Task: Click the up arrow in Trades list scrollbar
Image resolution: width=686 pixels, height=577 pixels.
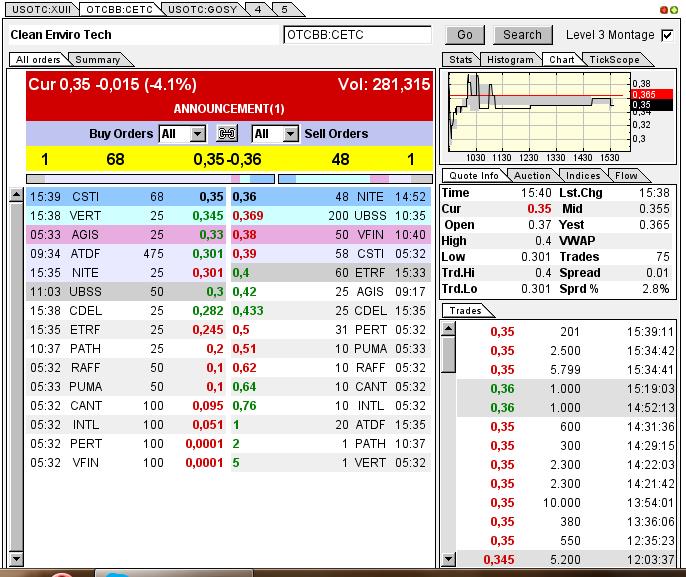Action: point(448,328)
